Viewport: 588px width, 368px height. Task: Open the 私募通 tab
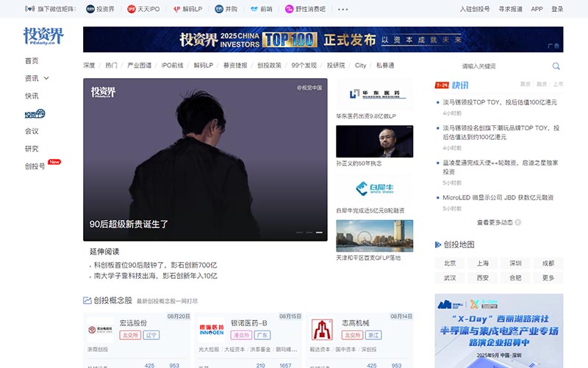tap(385, 66)
